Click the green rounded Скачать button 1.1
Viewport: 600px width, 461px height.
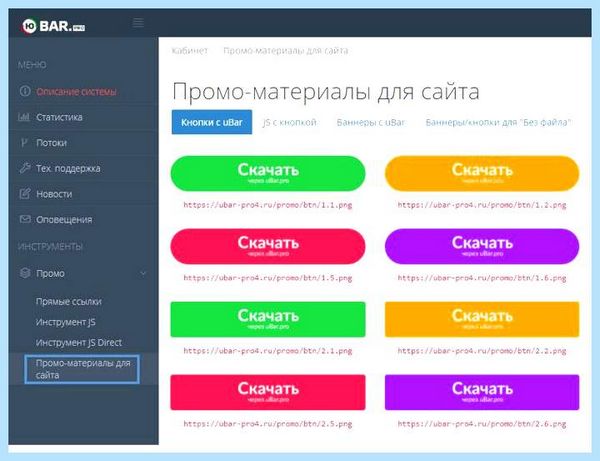pyautogui.click(x=268, y=173)
